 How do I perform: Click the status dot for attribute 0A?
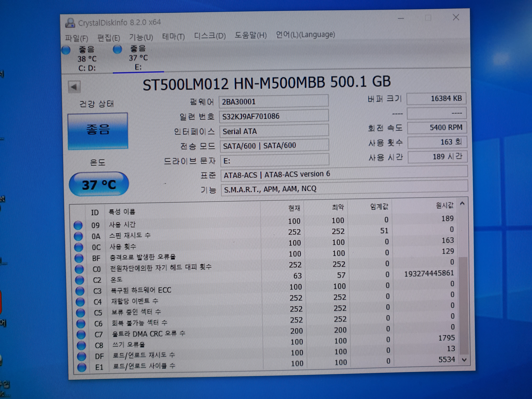[x=78, y=236]
